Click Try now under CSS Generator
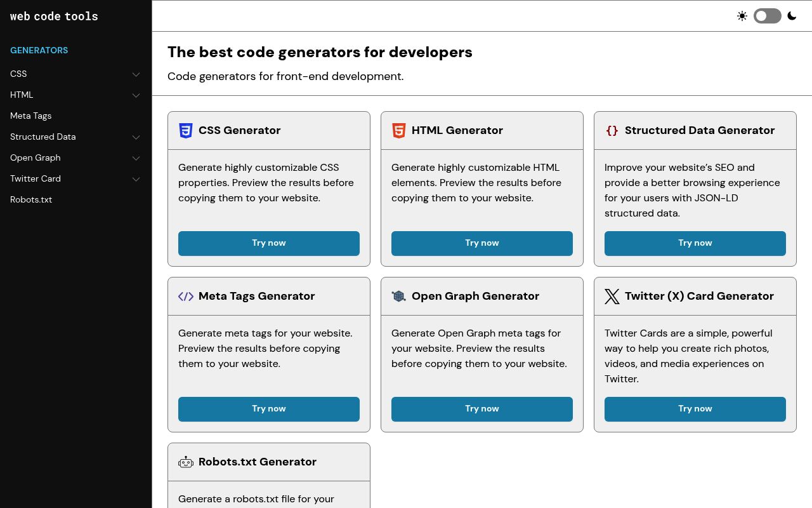This screenshot has height=508, width=812. [268, 243]
